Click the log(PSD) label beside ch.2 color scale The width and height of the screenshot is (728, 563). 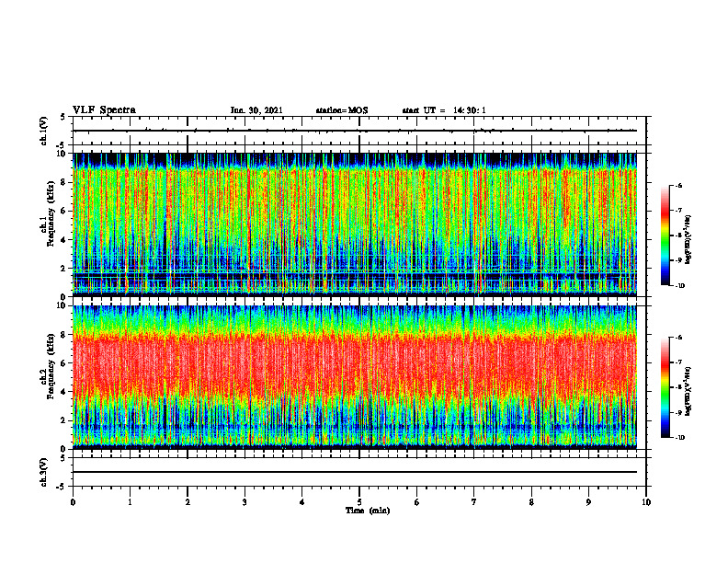689,391
